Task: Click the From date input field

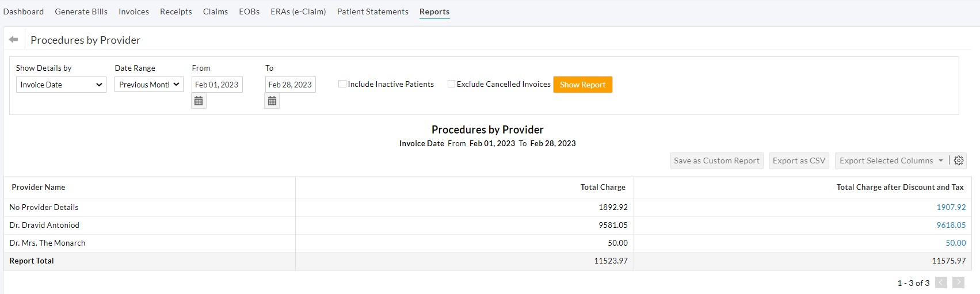Action: coord(217,85)
